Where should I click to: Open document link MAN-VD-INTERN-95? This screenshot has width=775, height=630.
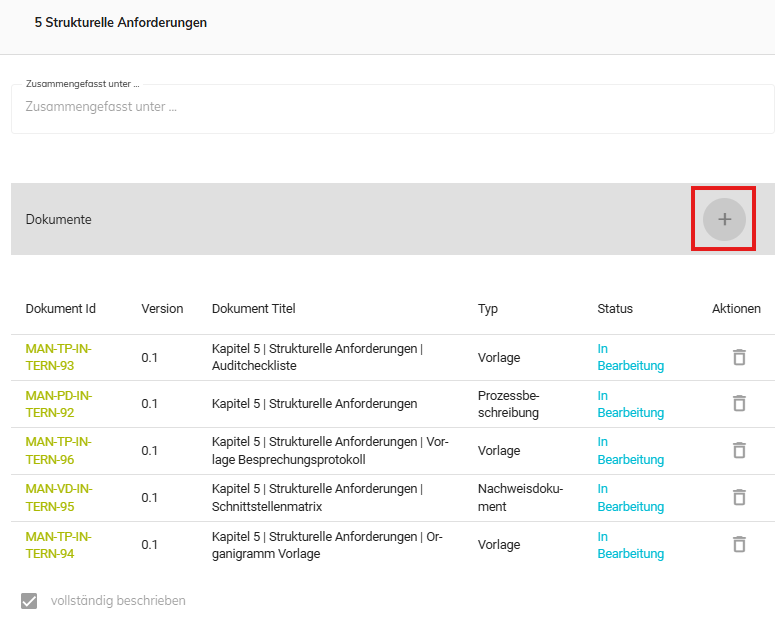coord(58,497)
